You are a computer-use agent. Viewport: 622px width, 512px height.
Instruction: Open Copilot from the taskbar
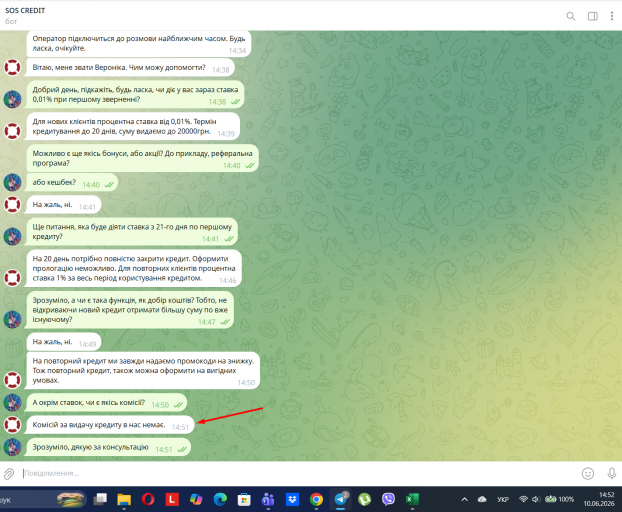point(196,499)
